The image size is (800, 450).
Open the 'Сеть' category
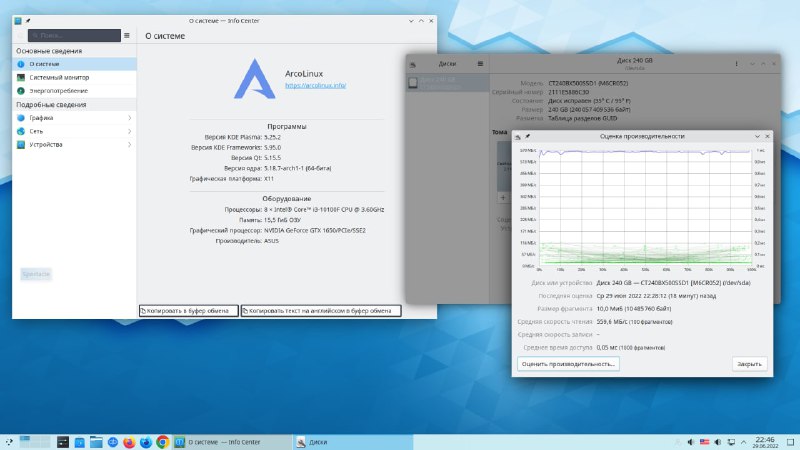point(74,131)
